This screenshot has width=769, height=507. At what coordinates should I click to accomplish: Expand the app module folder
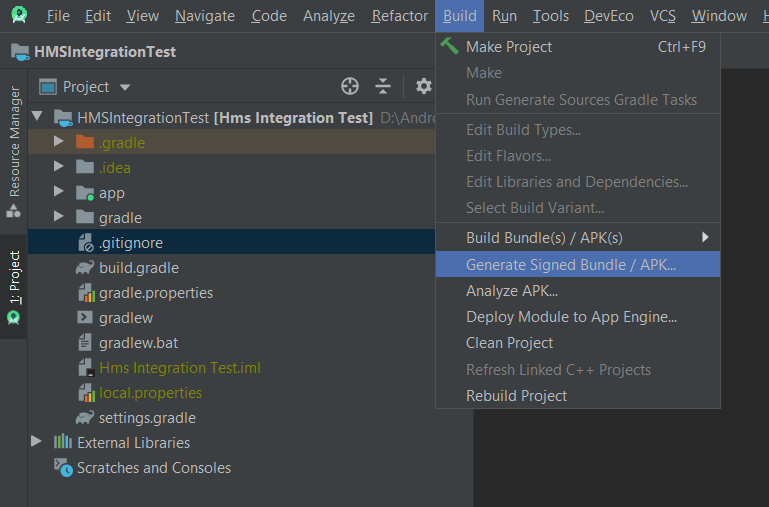coord(59,193)
